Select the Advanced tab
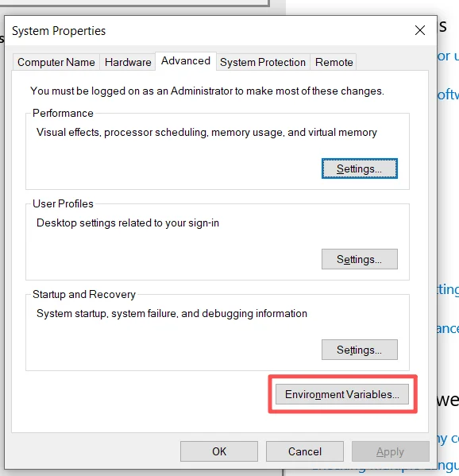The height and width of the screenshot is (476, 459). pyautogui.click(x=186, y=61)
